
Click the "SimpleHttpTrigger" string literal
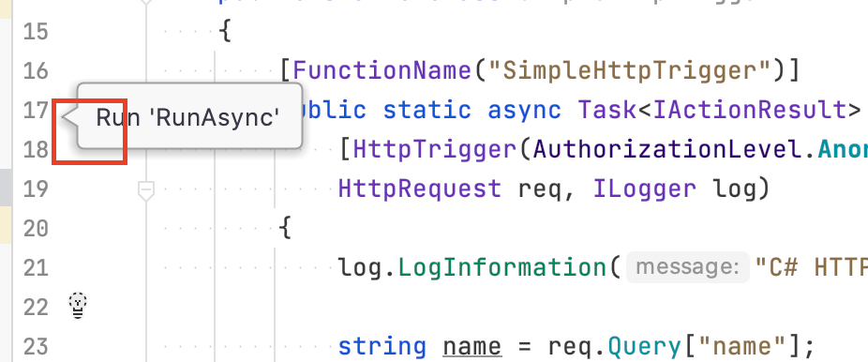point(631,71)
